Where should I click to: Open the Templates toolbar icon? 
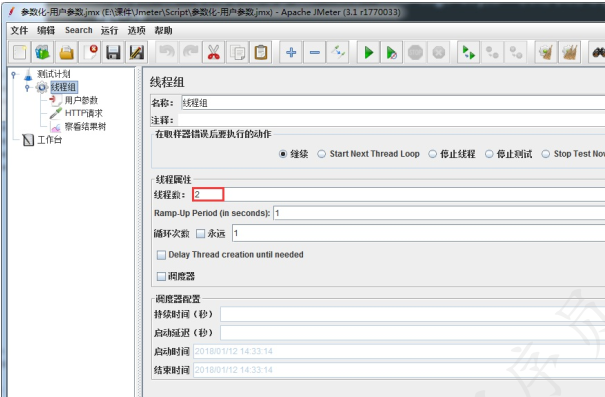pyautogui.click(x=43, y=52)
